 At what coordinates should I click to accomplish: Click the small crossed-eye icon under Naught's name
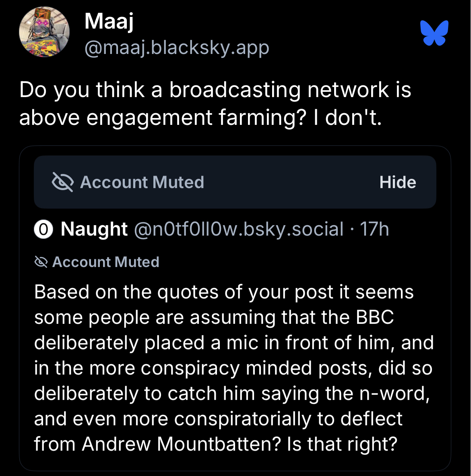point(41,262)
